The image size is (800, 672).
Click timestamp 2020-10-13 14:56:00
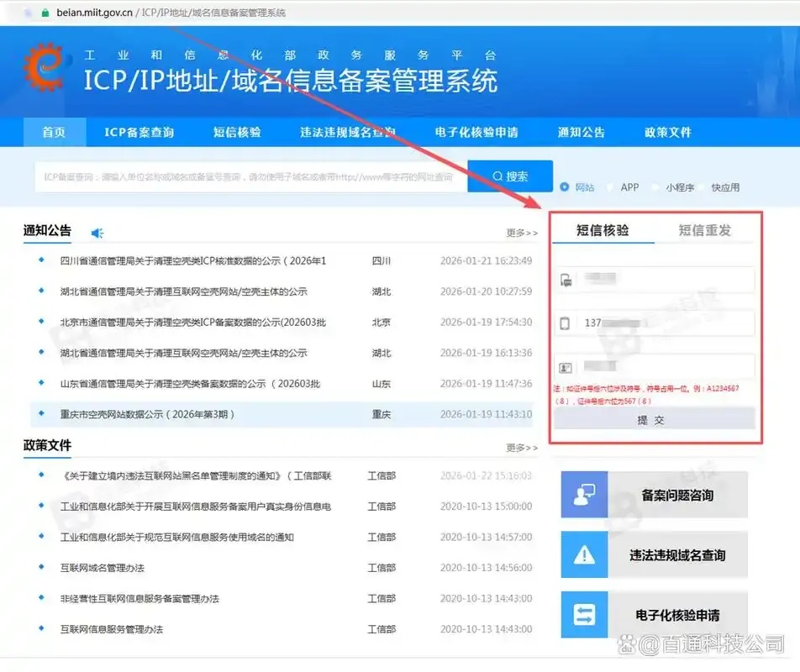tap(487, 568)
